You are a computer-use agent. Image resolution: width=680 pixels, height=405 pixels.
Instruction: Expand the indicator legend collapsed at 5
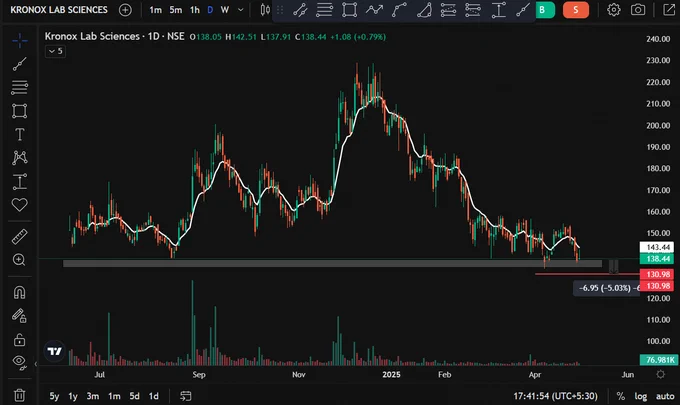point(55,51)
